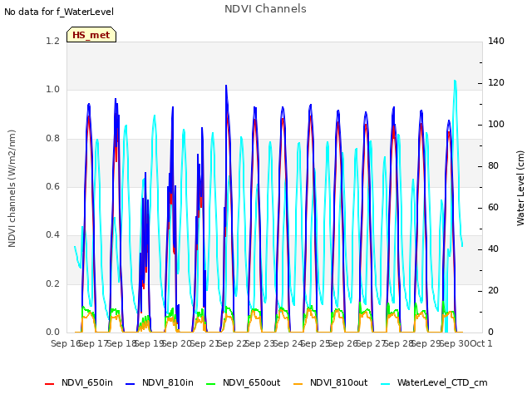Click the Oct 1 x-axis tick label

pos(481,343)
